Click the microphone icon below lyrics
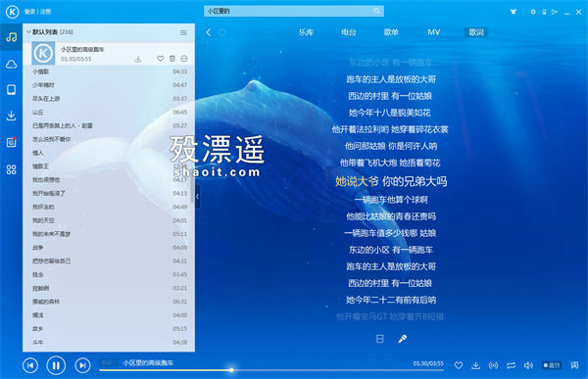The height and width of the screenshot is (379, 588). pos(403,339)
